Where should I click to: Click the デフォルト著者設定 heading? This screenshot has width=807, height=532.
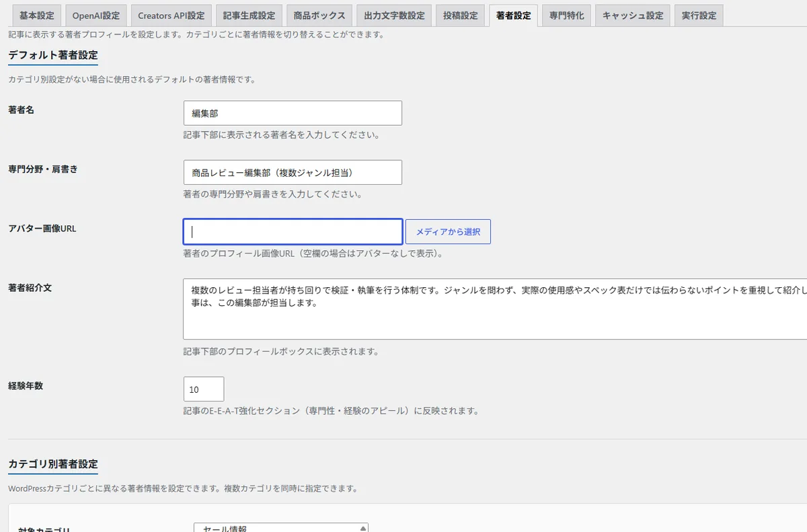tap(53, 55)
